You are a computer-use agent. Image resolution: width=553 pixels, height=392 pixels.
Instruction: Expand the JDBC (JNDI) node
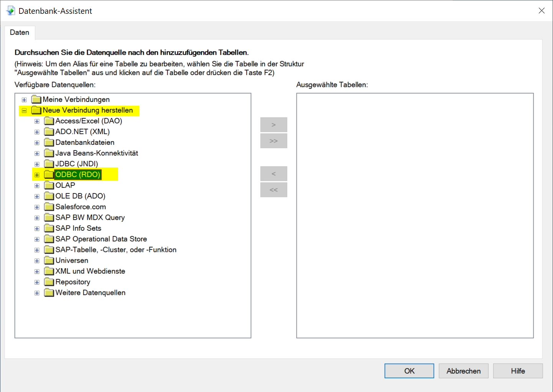[37, 164]
